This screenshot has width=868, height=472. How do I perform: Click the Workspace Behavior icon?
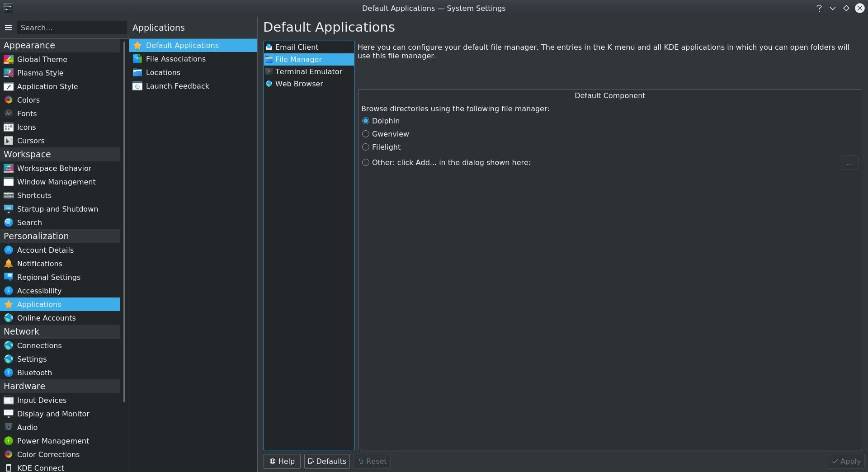[x=9, y=168]
